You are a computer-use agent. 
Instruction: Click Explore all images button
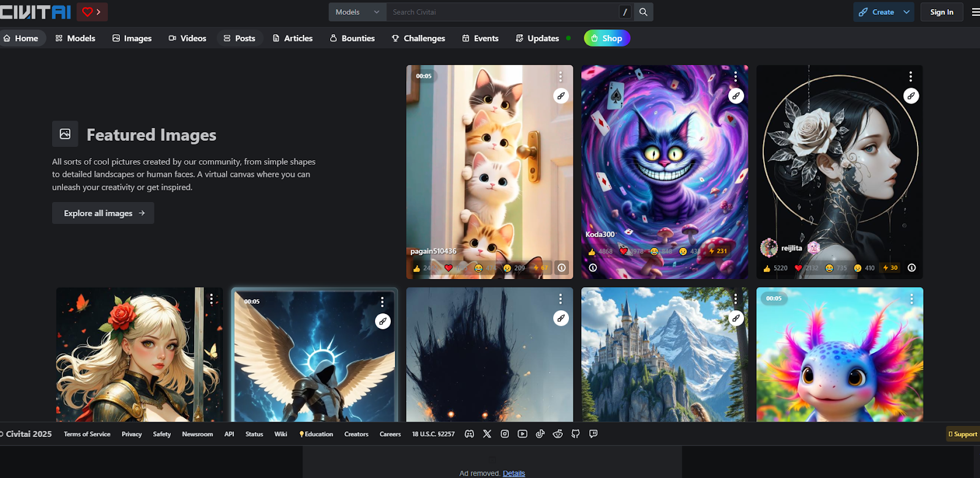(103, 213)
